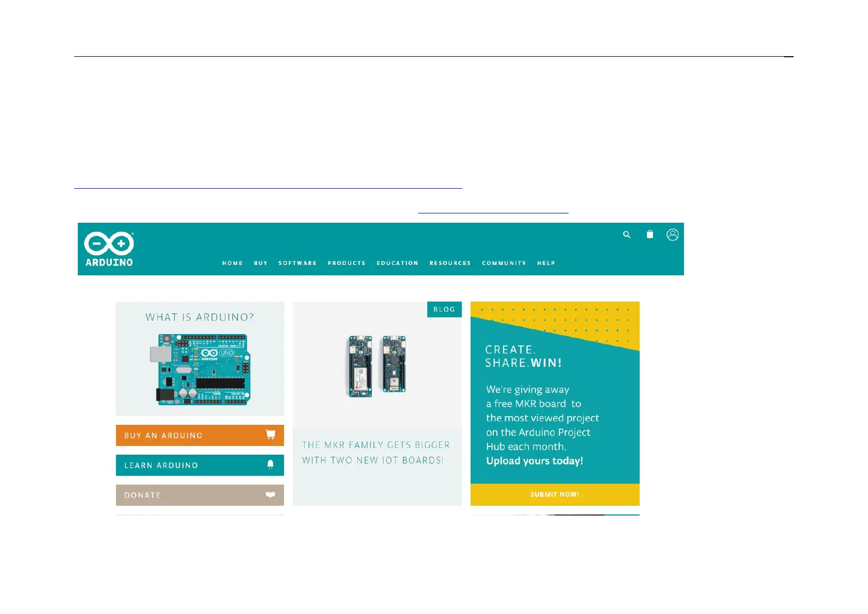Open the PRODUCTS menu

[346, 263]
